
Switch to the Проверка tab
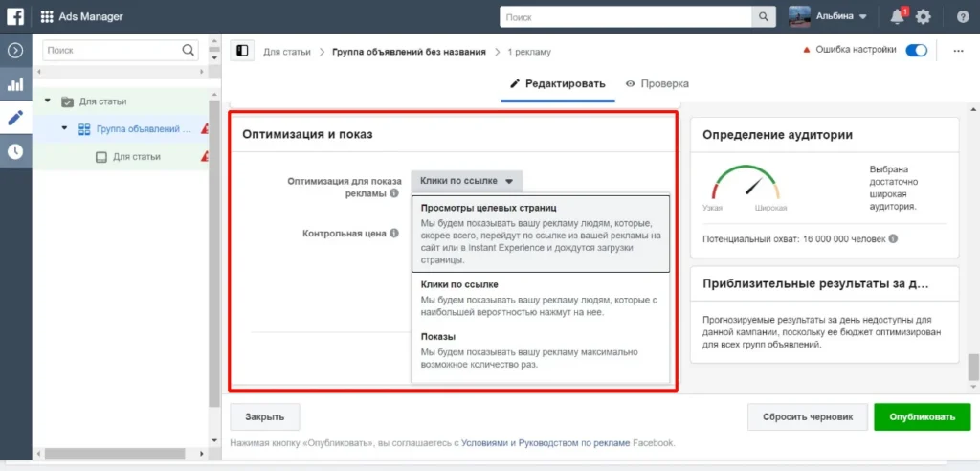[x=657, y=84]
